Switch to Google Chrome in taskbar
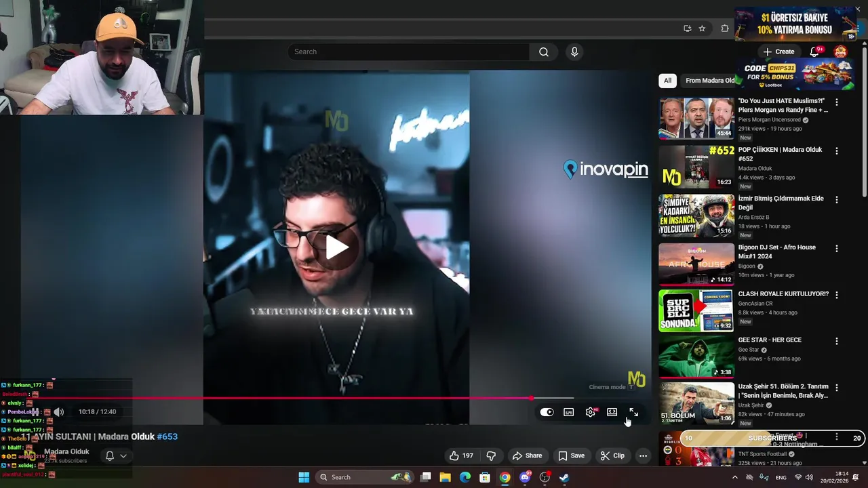 [x=505, y=477]
